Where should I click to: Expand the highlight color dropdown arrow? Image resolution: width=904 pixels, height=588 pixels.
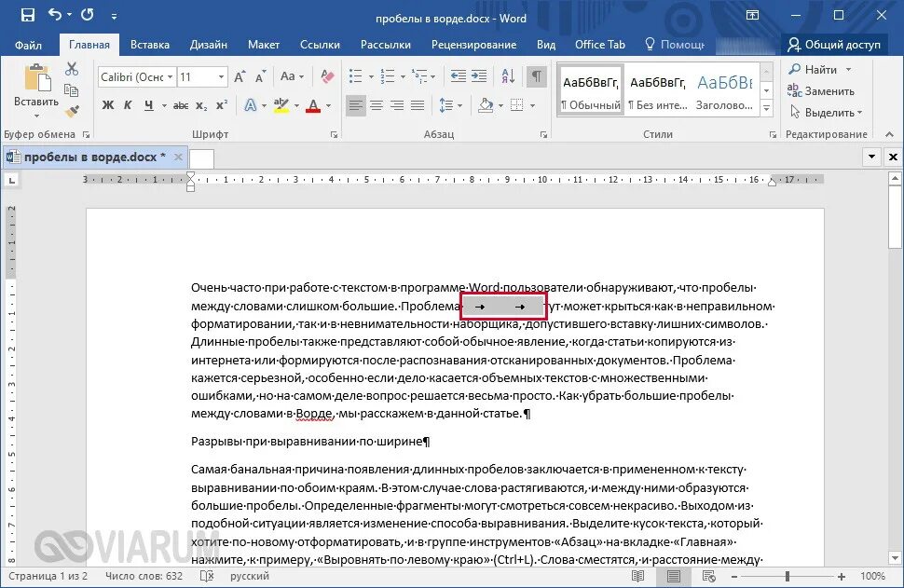(x=296, y=106)
